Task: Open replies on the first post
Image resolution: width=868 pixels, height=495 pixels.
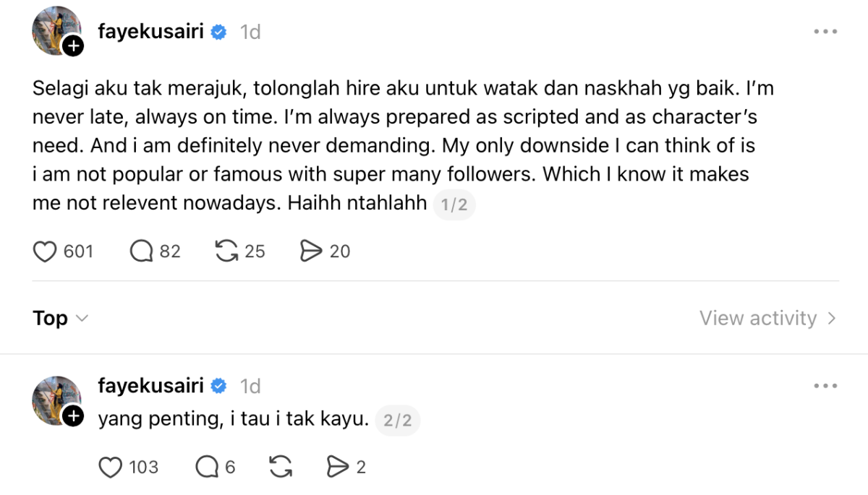Action: pyautogui.click(x=141, y=251)
